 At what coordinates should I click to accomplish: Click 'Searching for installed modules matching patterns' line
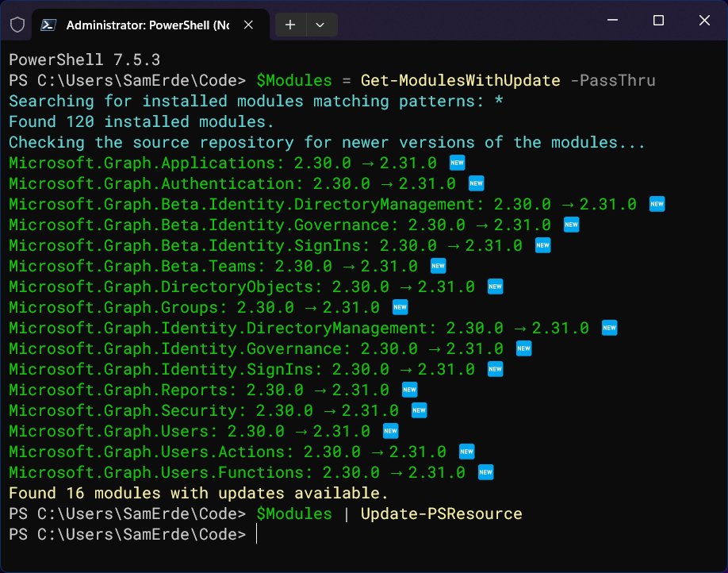256,101
